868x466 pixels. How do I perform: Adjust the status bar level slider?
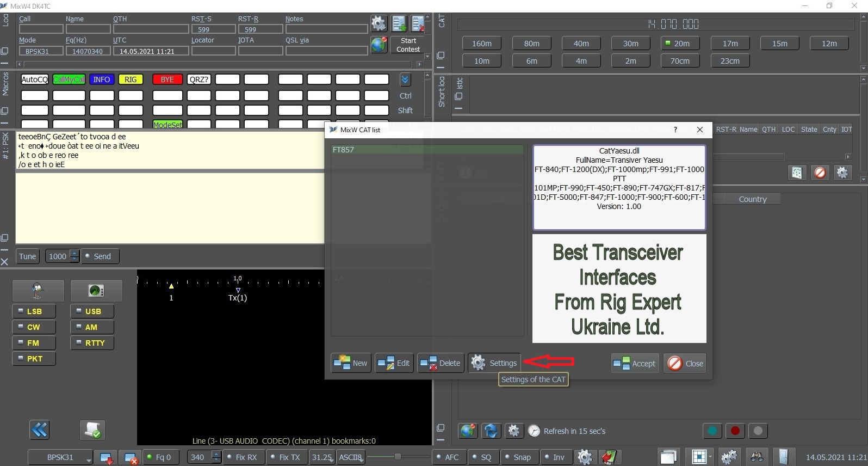(x=398, y=457)
